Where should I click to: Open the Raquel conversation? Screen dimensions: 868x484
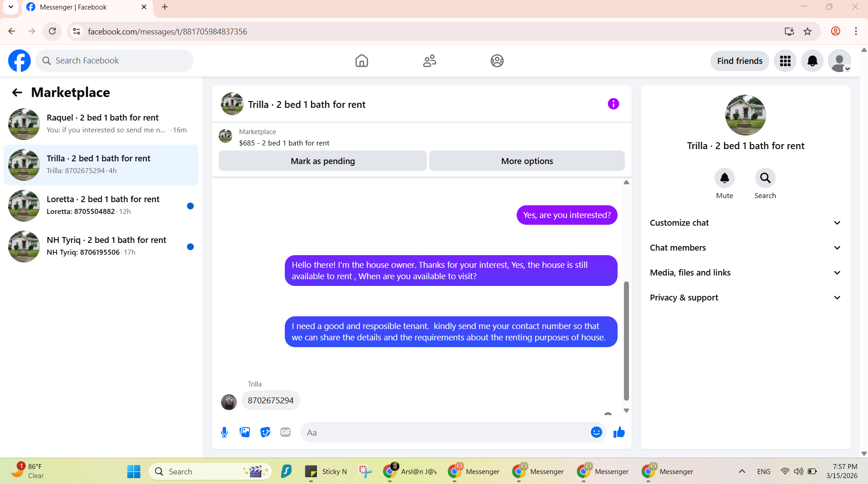pos(101,124)
